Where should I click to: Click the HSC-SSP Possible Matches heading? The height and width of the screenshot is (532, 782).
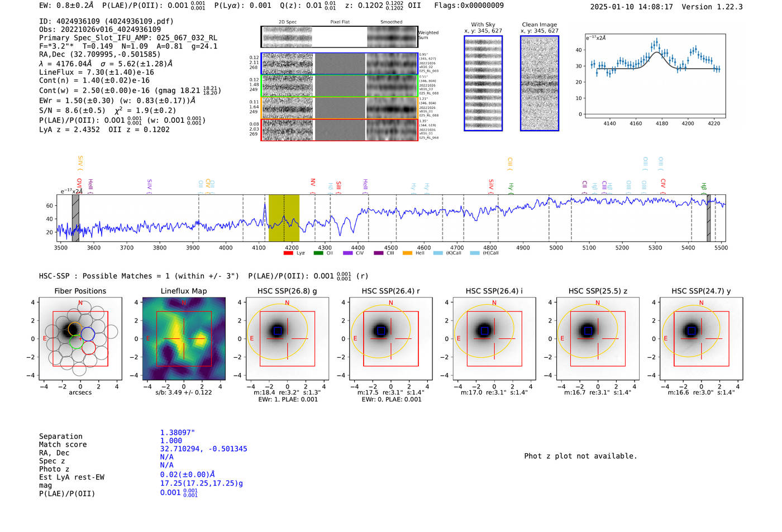139,276
